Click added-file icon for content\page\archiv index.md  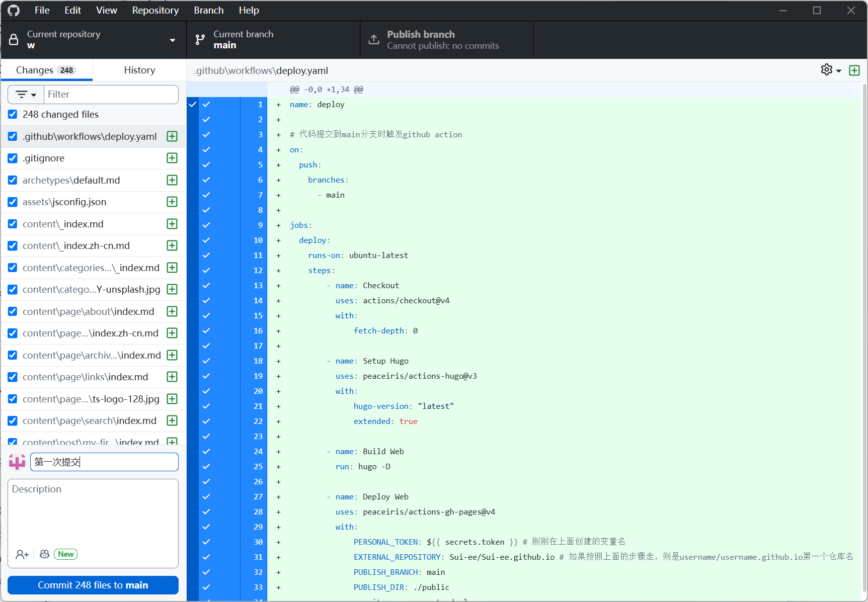172,355
